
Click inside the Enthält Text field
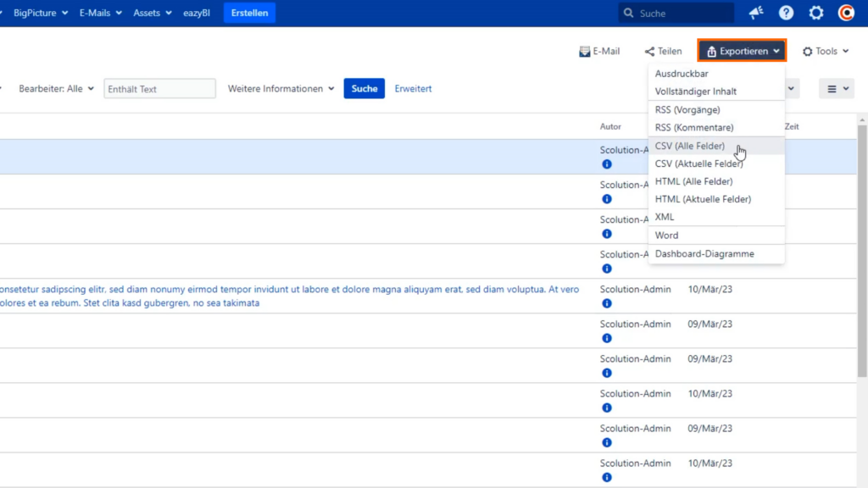coord(159,88)
